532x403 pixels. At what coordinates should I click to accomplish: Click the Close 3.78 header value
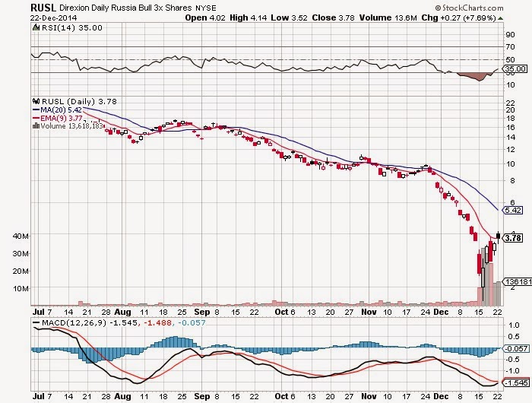tap(333, 18)
